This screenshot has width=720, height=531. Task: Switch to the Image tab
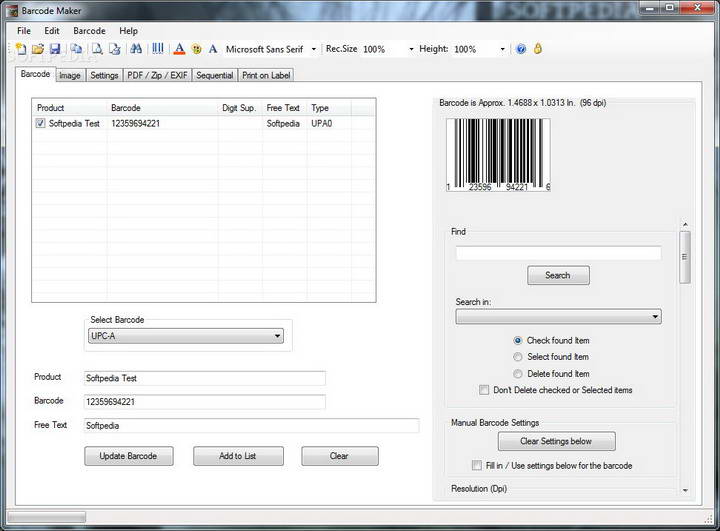[x=70, y=75]
